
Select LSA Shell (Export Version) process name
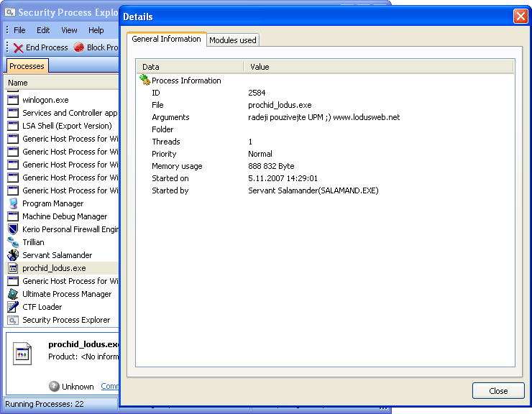(x=67, y=126)
